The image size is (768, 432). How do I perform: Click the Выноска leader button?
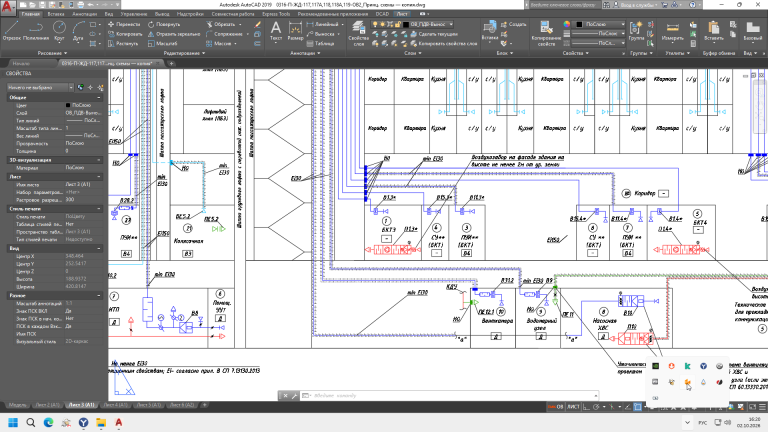point(321,34)
